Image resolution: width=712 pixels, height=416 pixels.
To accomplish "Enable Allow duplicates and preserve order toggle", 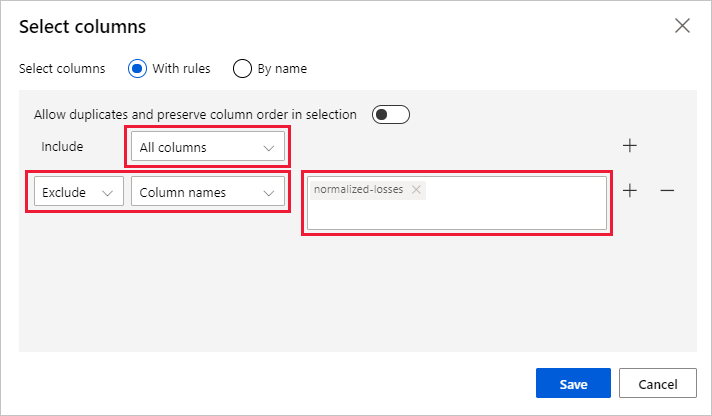I will pos(390,115).
